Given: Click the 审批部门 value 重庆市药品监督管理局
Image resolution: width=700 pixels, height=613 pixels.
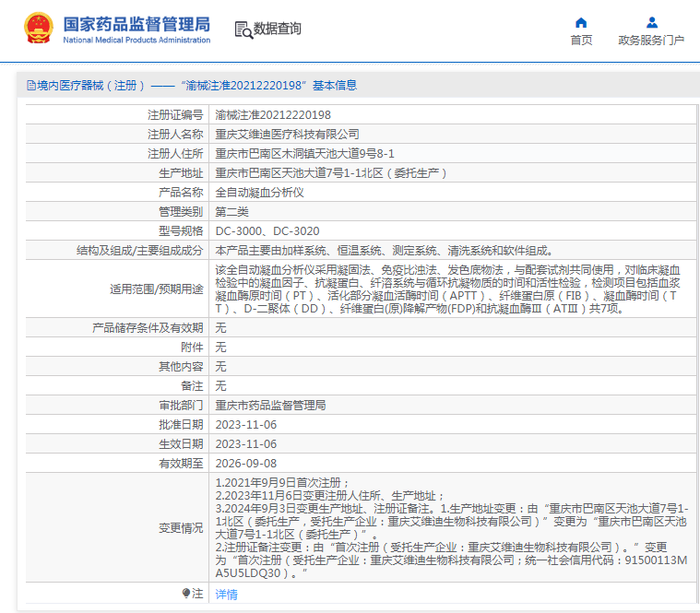Looking at the screenshot, I should click(x=270, y=405).
